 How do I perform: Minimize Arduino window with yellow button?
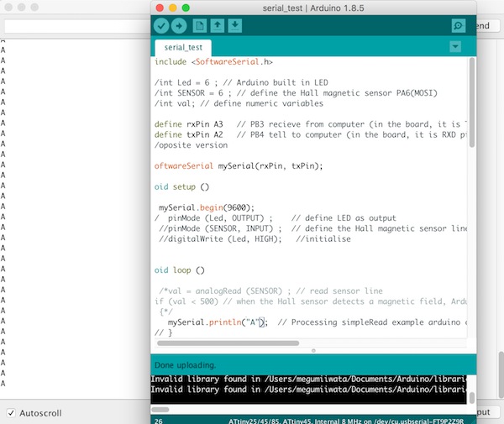click(x=172, y=8)
